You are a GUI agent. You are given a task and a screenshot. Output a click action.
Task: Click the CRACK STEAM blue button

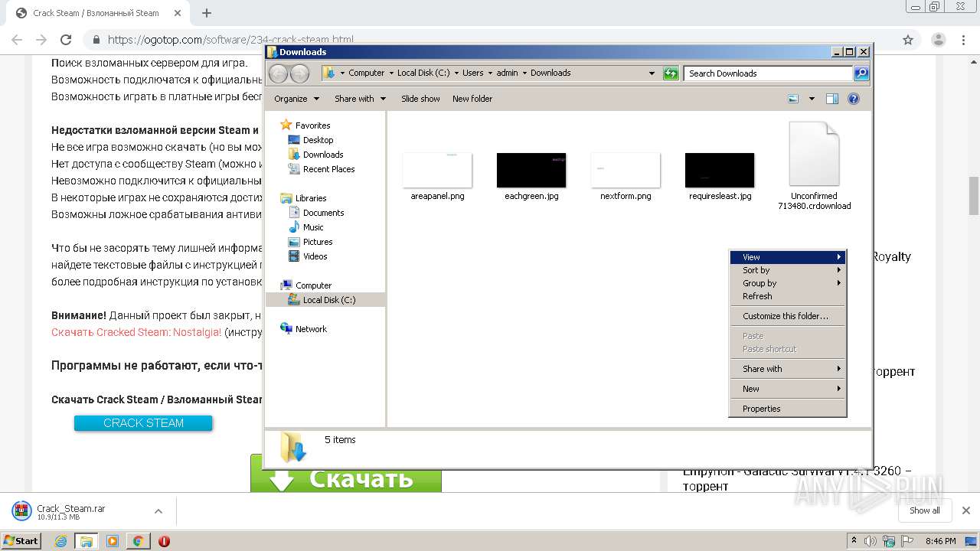coord(143,423)
